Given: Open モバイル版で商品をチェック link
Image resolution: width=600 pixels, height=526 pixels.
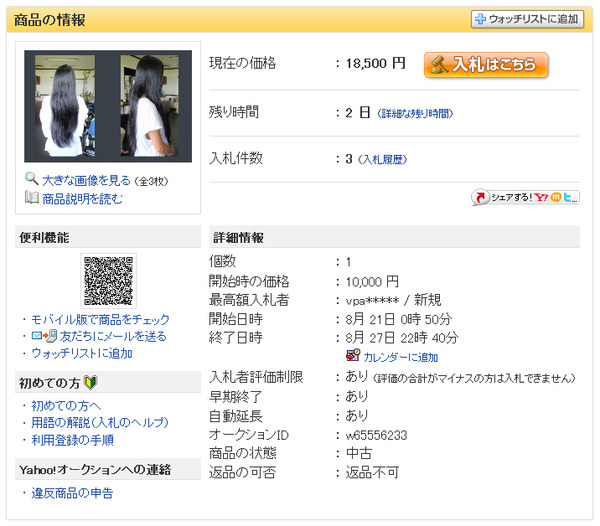Looking at the screenshot, I should tap(100, 319).
